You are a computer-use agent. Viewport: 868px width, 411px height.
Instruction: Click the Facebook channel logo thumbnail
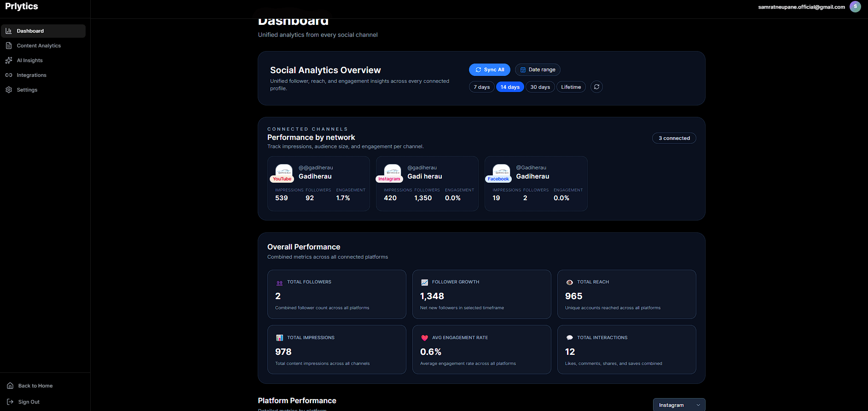[501, 171]
